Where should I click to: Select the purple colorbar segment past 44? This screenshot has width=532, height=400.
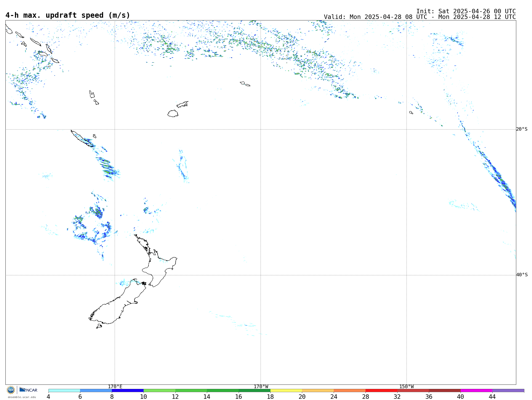pos(508,391)
